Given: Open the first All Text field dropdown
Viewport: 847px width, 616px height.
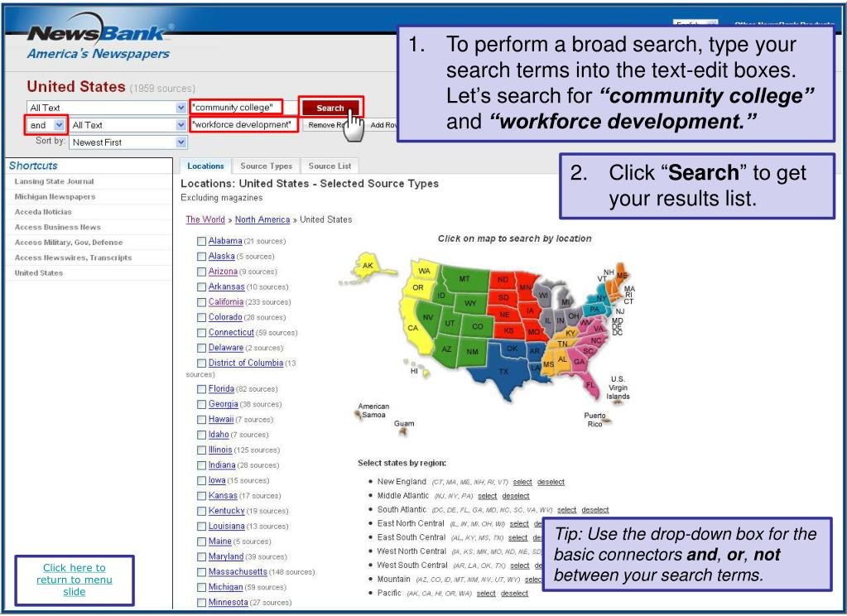Looking at the screenshot, I should pos(107,108).
